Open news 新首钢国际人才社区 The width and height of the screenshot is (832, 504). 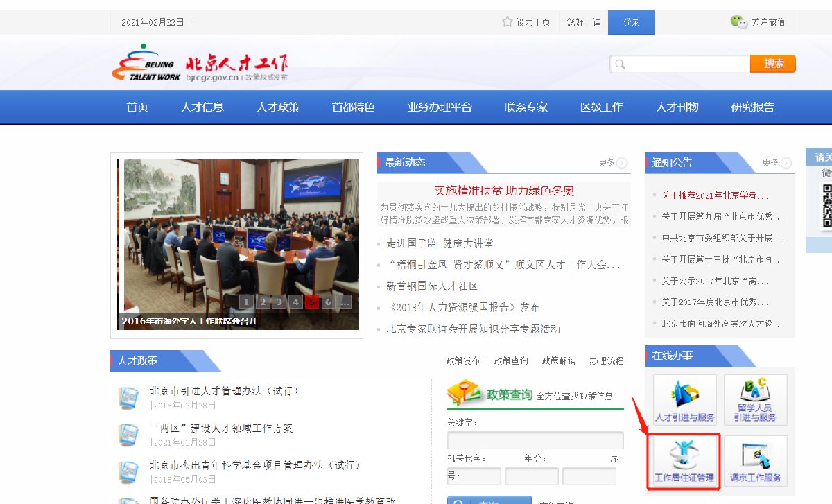(432, 286)
